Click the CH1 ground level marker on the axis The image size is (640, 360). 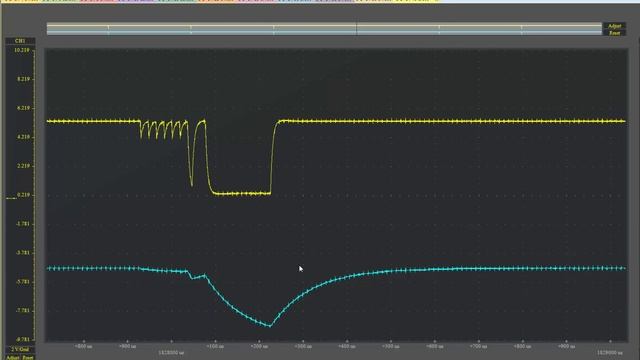pos(11,198)
